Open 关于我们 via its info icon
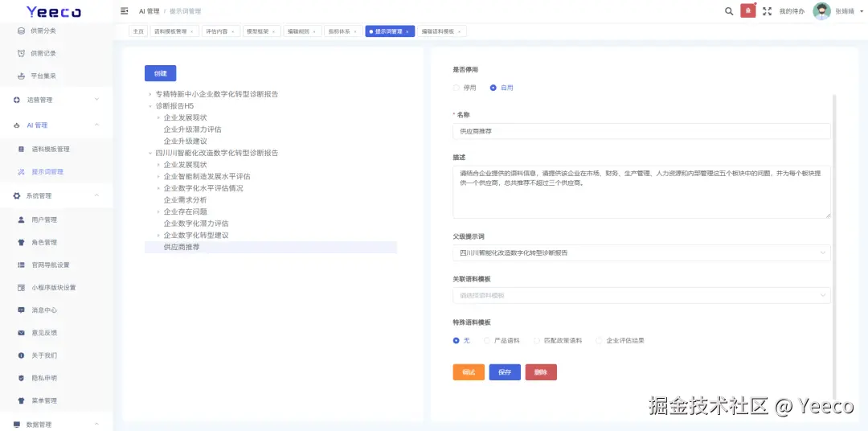The image size is (868, 431). pyautogui.click(x=21, y=355)
